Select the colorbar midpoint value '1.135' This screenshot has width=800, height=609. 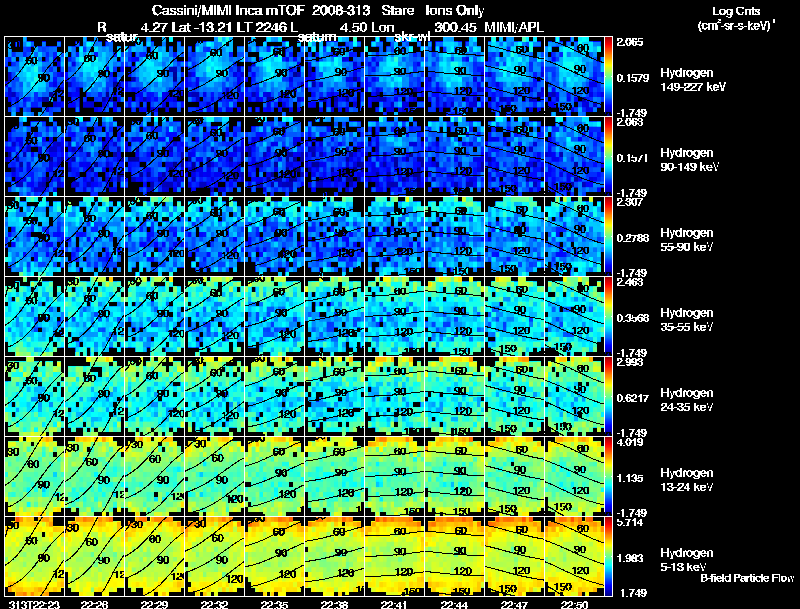click(x=630, y=478)
